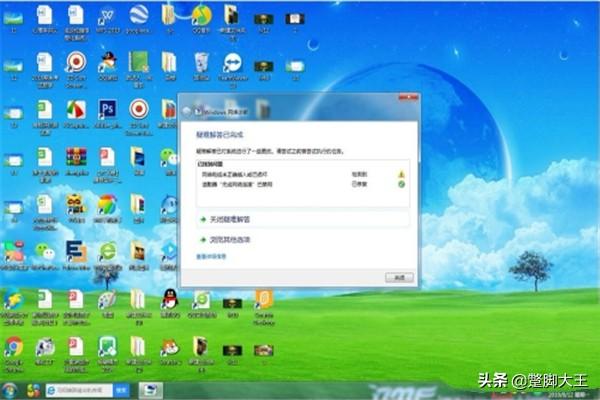Viewport: 600px width, 400px height.
Task: Close the troubleshooter with the red X
Action: click(x=408, y=98)
